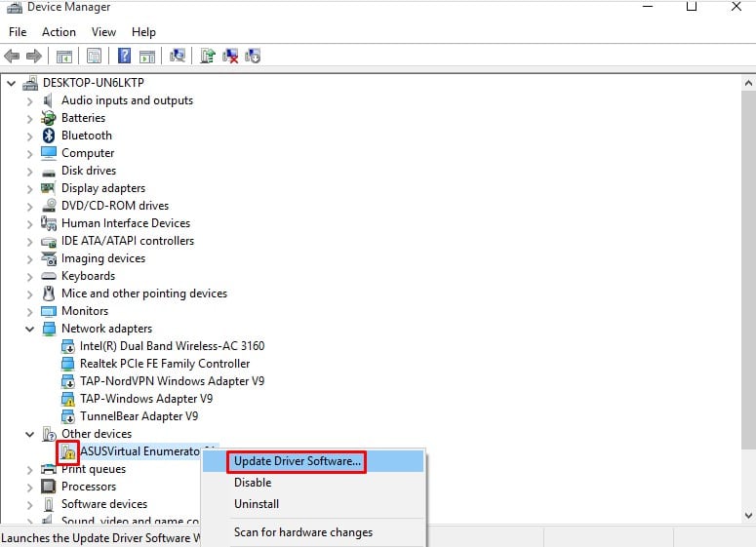Image resolution: width=756 pixels, height=547 pixels.
Task: Open the View menu
Action: point(103,32)
